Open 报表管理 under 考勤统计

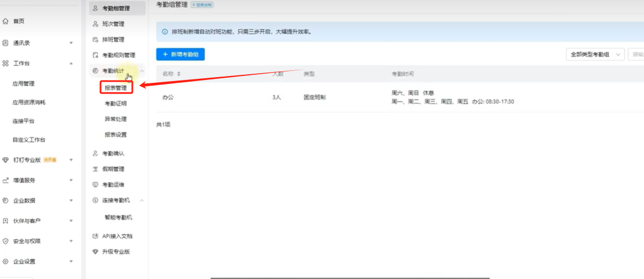pyautogui.click(x=116, y=88)
